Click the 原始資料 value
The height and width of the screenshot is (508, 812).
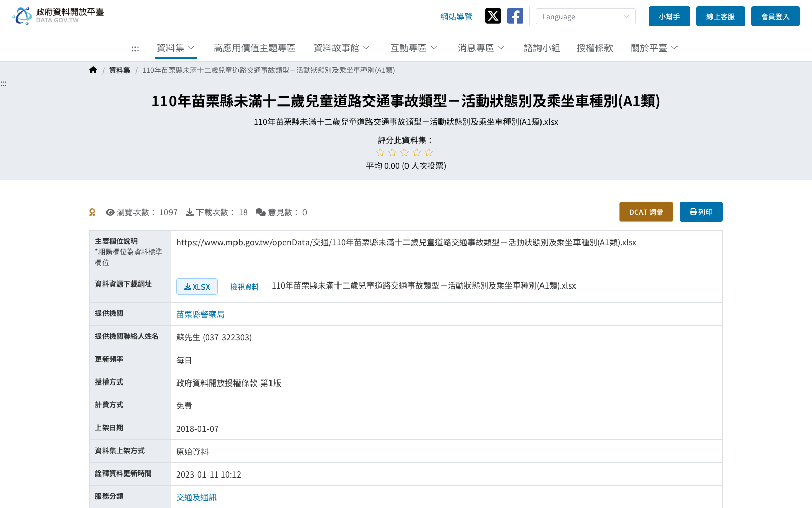coord(192,452)
